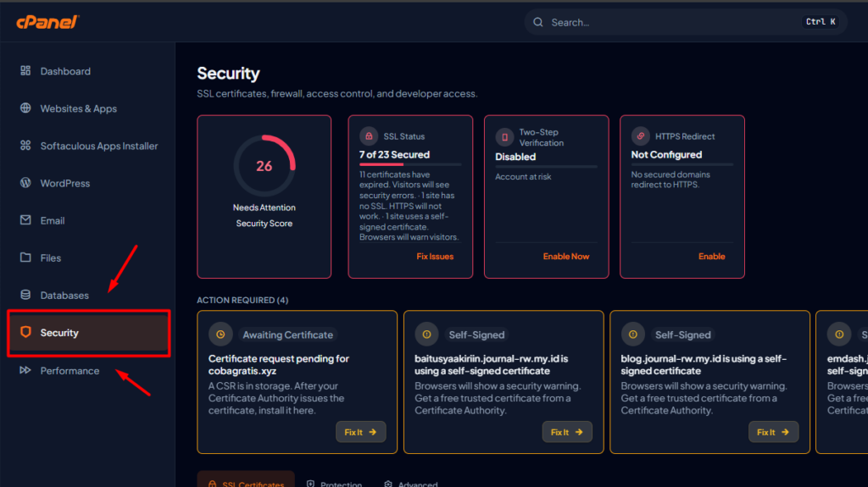Click the Files folder icon
Screen dimensions: 868x487
25,257
